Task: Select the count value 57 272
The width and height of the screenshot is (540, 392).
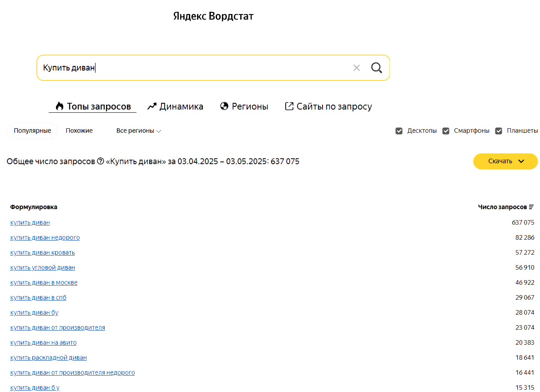Action: (x=525, y=252)
